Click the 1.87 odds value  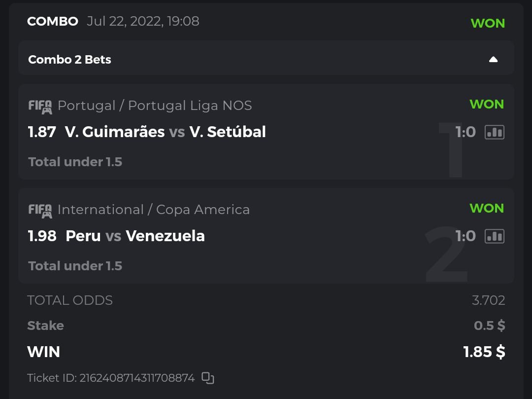[x=42, y=132]
